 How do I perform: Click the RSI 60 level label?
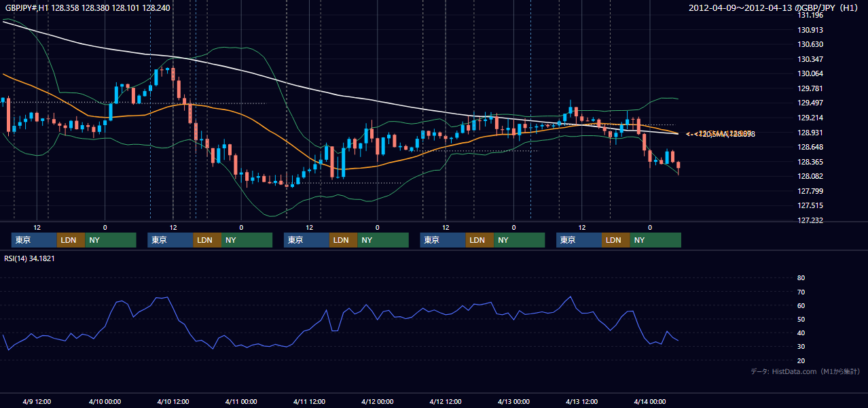coord(801,305)
